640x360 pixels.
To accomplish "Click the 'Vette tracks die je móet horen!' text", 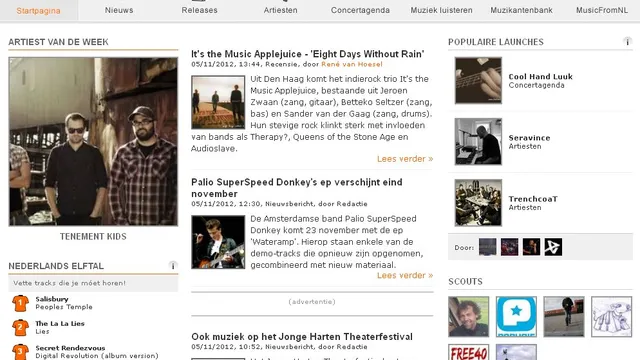I will [69, 283].
